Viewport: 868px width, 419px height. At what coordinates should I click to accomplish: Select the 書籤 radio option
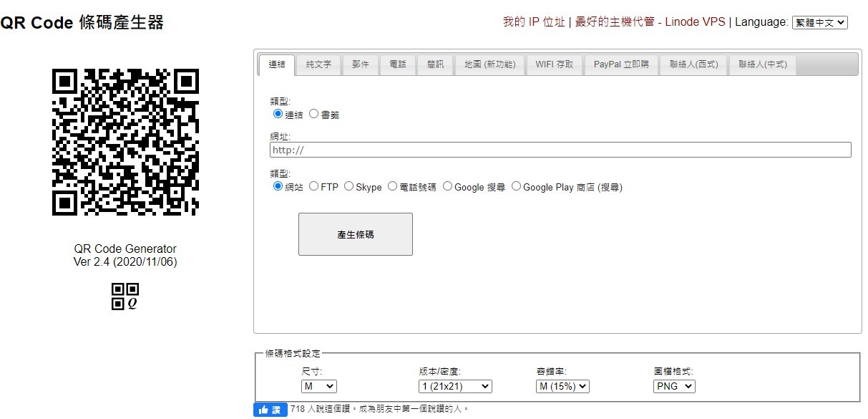click(314, 114)
